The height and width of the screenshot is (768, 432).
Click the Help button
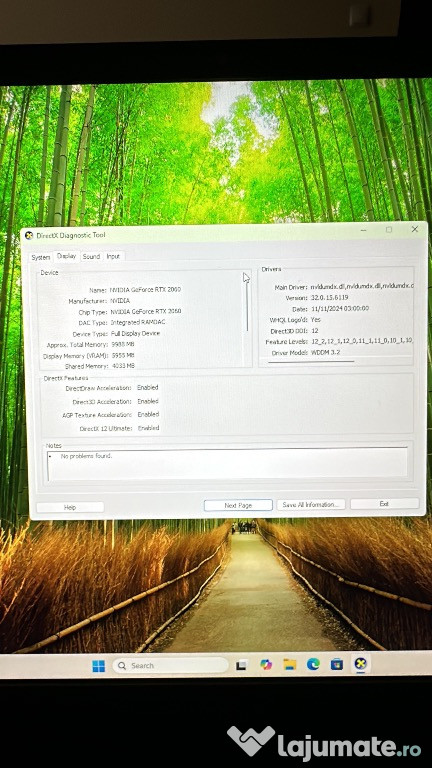pyautogui.click(x=70, y=507)
